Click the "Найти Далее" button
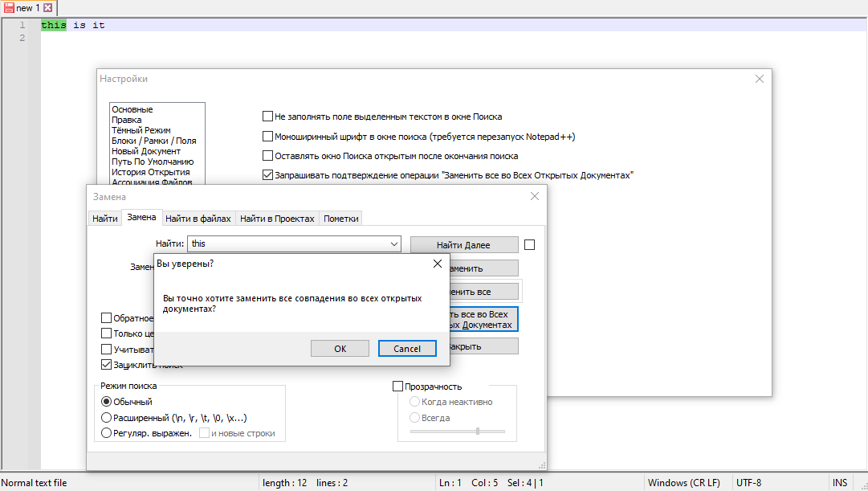The width and height of the screenshot is (868, 491). click(463, 243)
